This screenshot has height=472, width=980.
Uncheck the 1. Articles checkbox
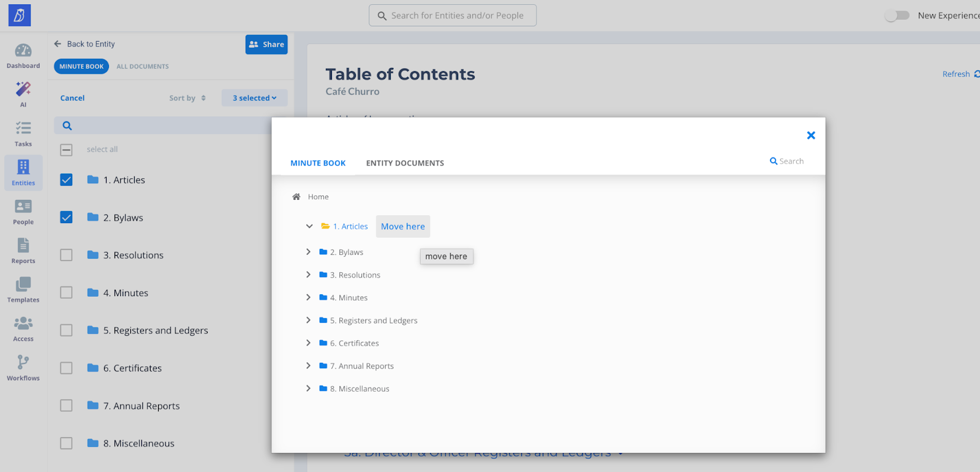pos(66,180)
